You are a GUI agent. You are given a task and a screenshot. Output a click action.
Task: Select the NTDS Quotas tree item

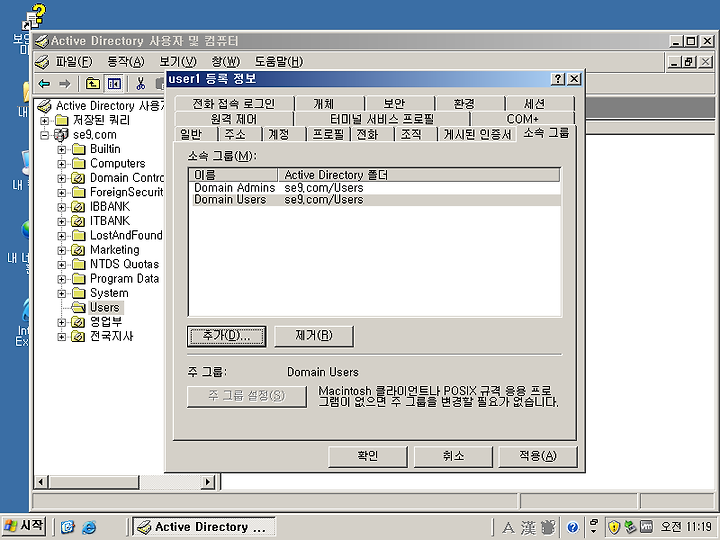[x=124, y=264]
